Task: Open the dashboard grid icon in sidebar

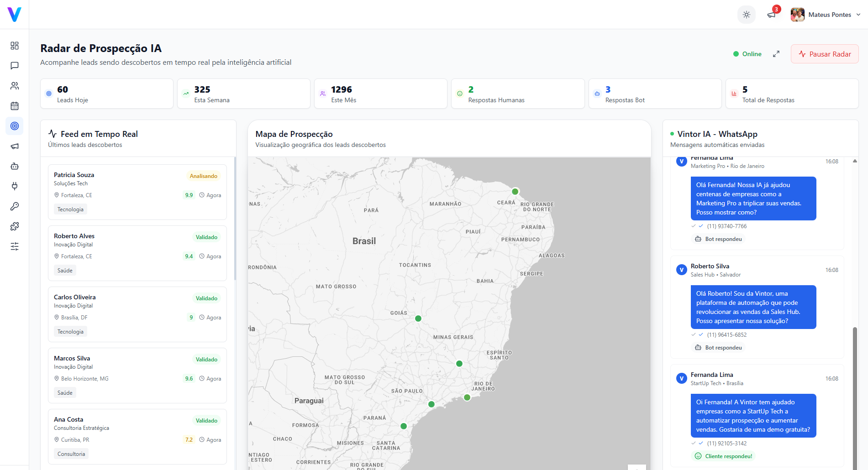Action: pos(14,46)
